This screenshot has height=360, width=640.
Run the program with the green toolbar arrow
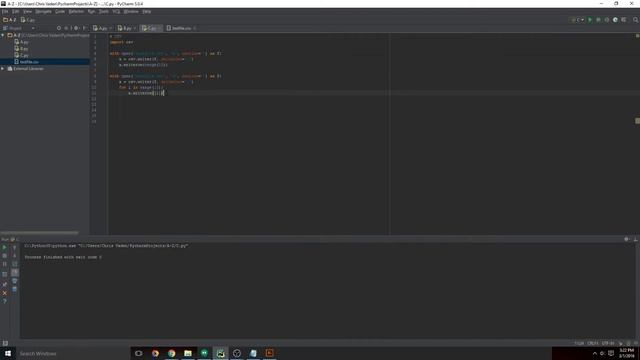(590, 20)
